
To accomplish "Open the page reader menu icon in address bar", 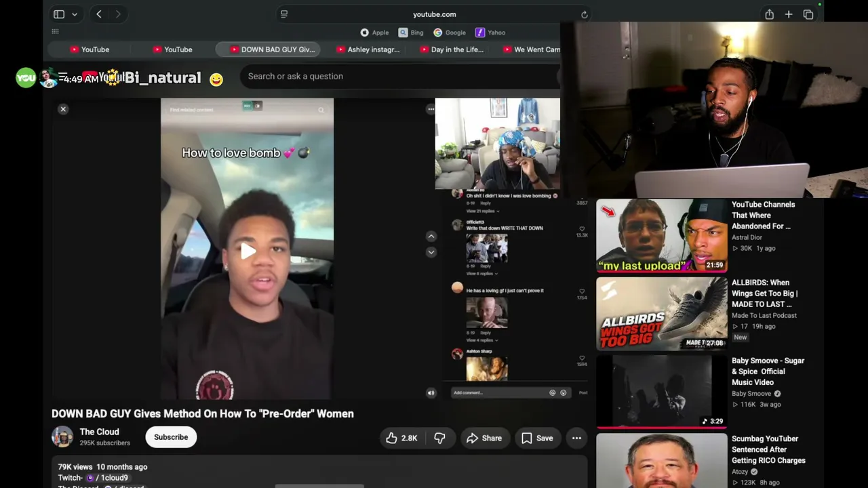I will pyautogui.click(x=284, y=14).
